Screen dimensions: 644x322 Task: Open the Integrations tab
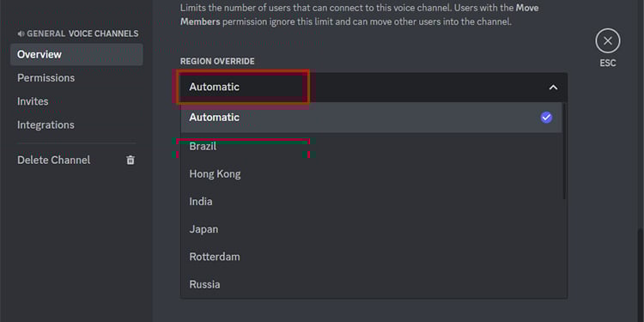click(x=76, y=125)
